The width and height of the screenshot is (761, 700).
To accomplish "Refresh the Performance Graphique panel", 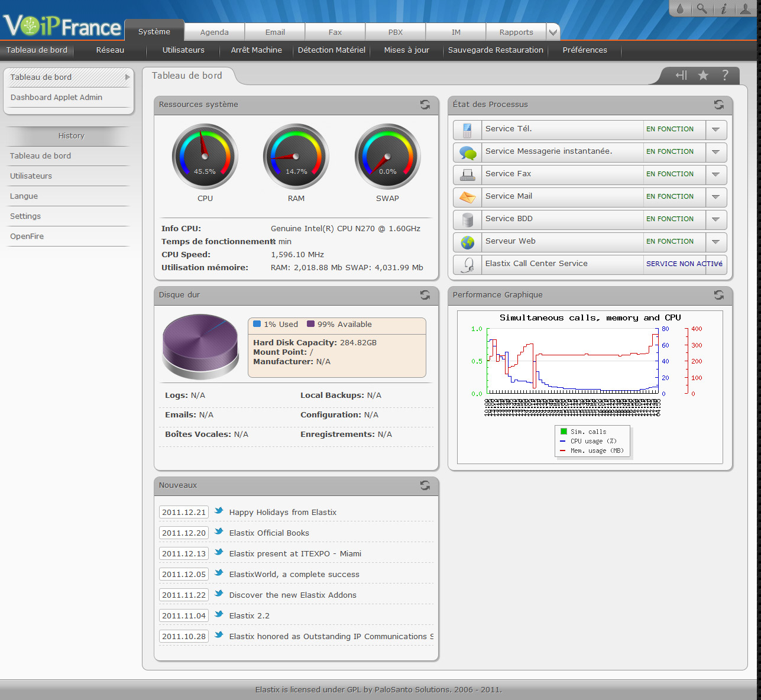I will coord(718,295).
